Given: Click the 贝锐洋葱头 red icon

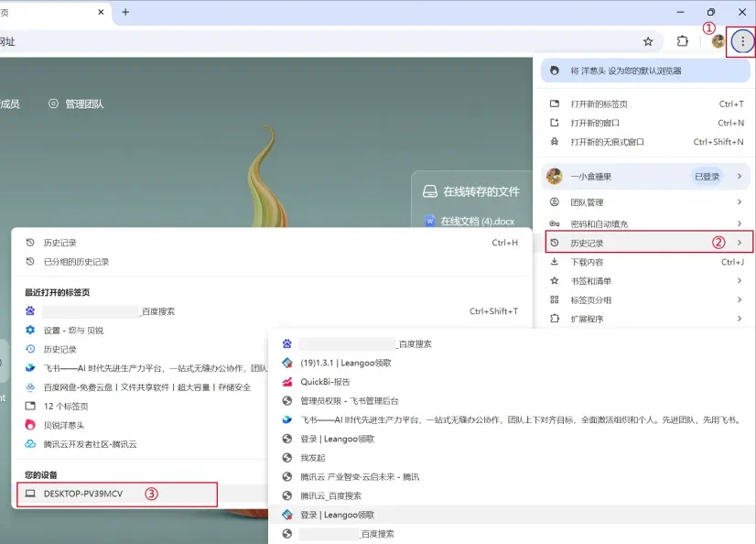Looking at the screenshot, I should 30,425.
